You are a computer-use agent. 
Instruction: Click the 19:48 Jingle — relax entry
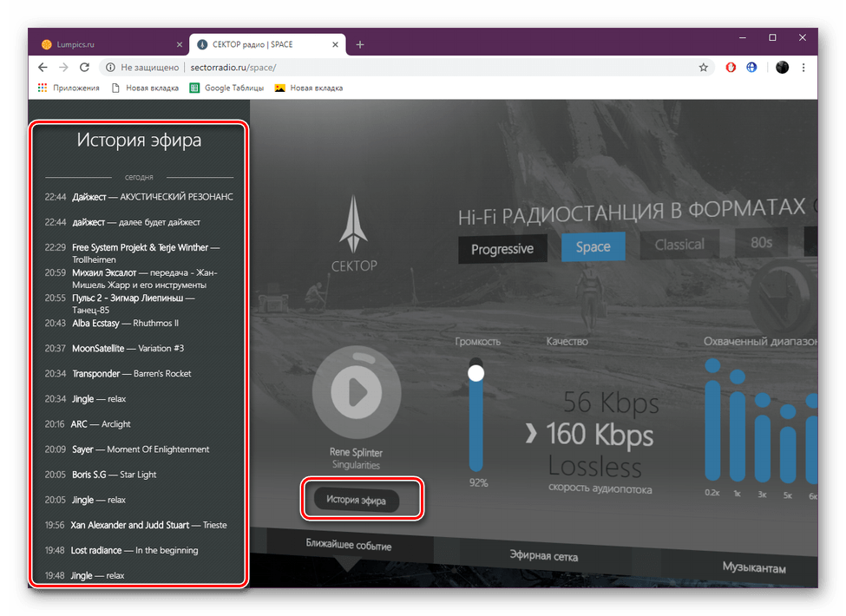tap(85, 575)
